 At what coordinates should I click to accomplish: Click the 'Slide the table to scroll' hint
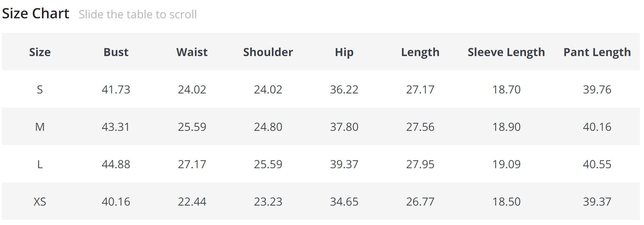click(x=137, y=15)
